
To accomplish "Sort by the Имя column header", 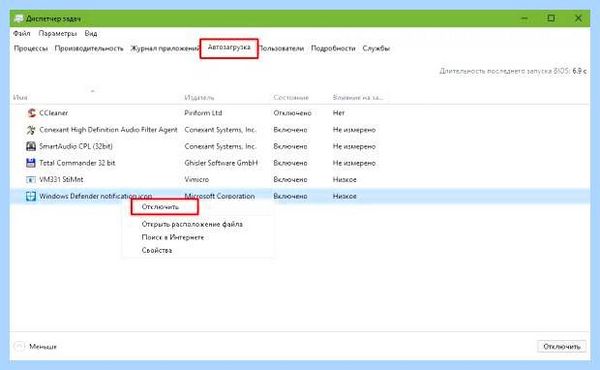I will [20, 98].
